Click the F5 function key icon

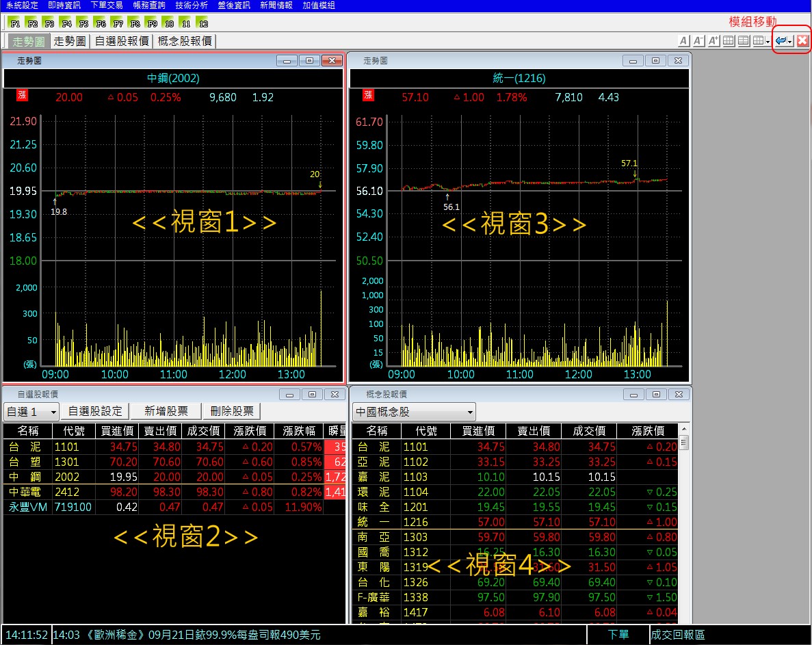[83, 23]
